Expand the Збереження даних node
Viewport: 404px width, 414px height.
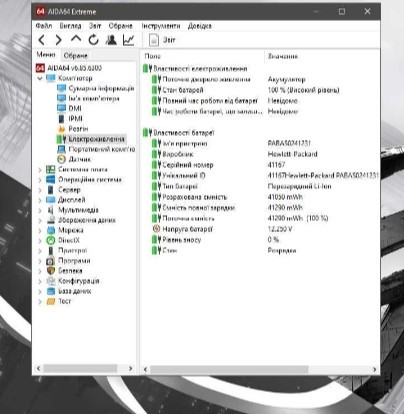pyautogui.click(x=40, y=220)
